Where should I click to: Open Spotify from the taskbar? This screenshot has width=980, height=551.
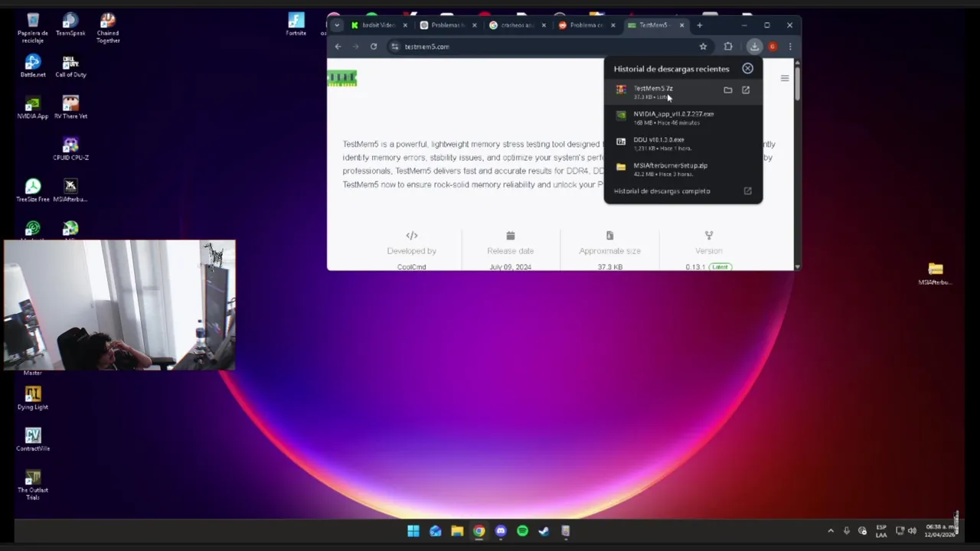coord(522,531)
